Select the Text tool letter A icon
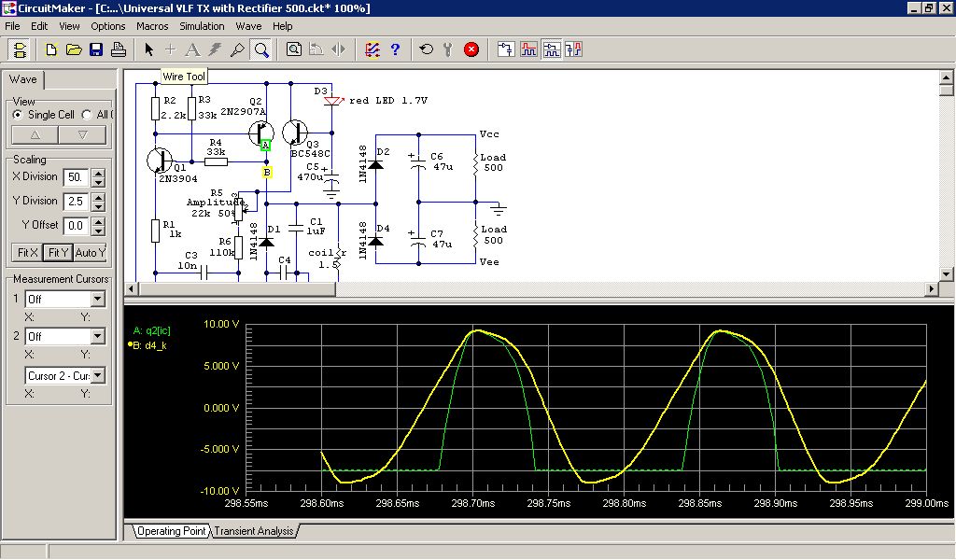Image resolution: width=956 pixels, height=560 pixels. click(192, 49)
